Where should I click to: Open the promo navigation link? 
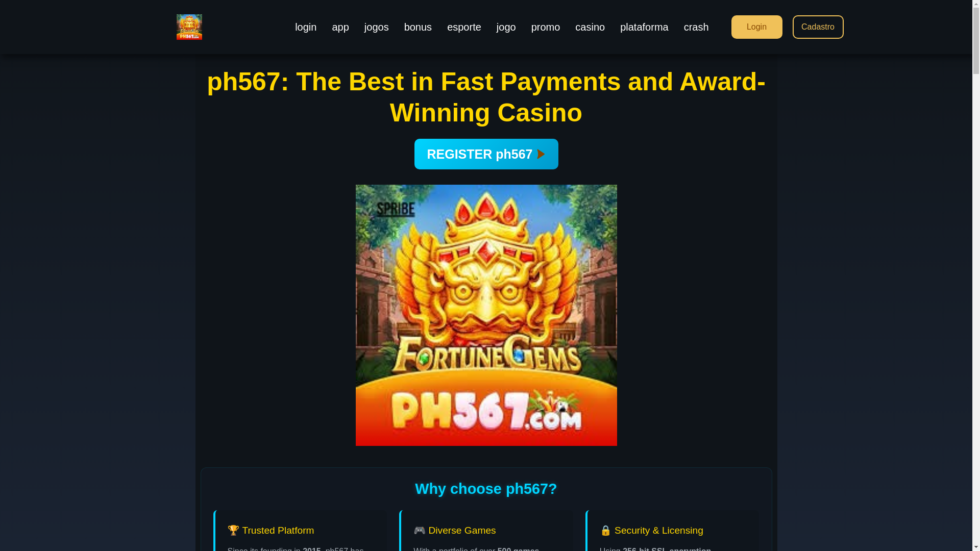(x=546, y=27)
